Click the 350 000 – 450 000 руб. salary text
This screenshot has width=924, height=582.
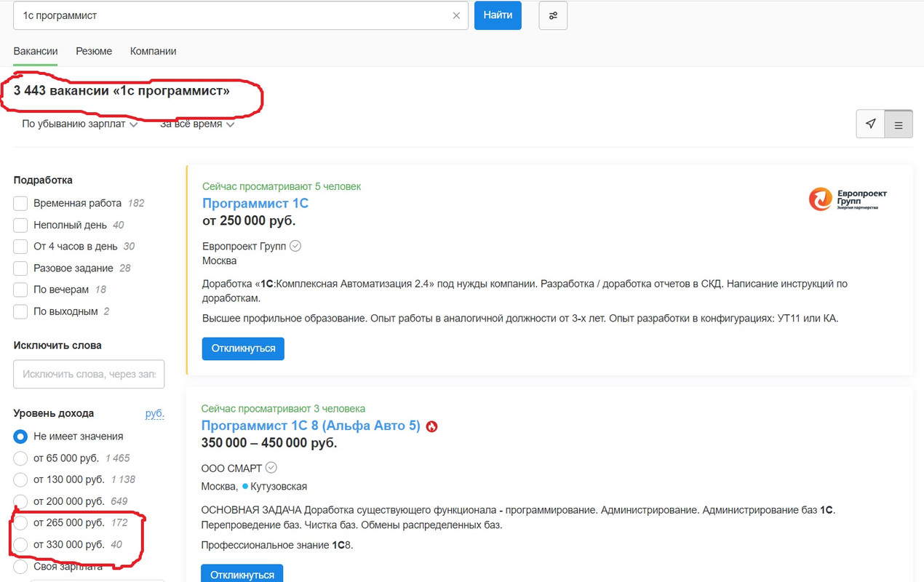pos(269,443)
